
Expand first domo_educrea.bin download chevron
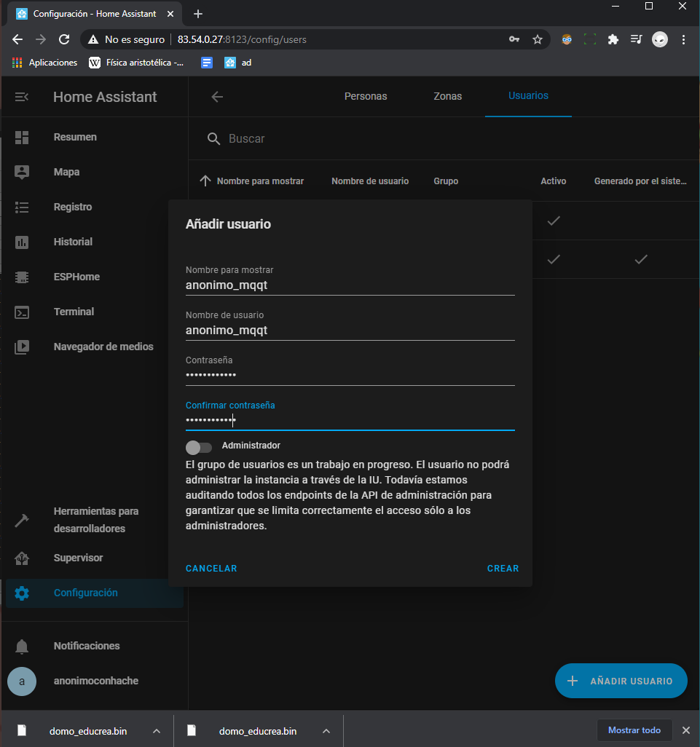pos(156,730)
